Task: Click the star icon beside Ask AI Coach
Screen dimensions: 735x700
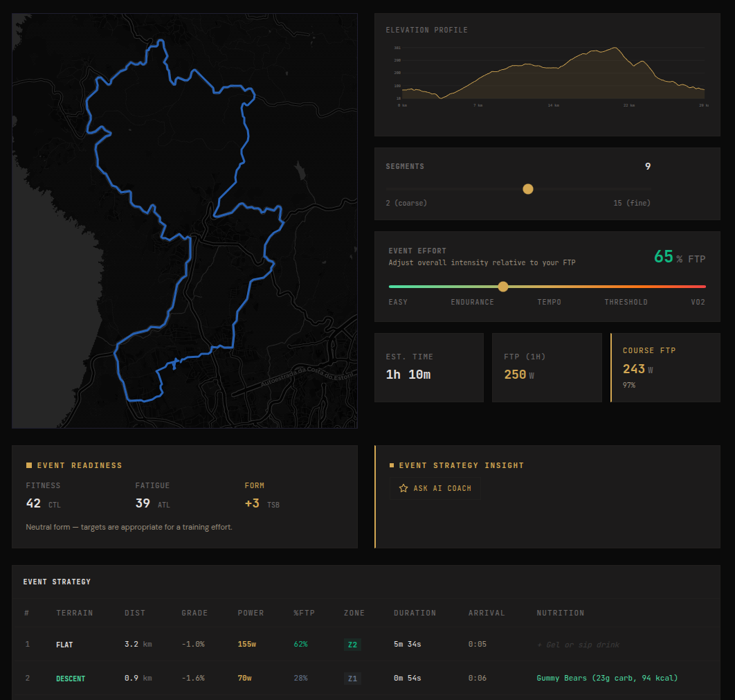Action: tap(403, 489)
